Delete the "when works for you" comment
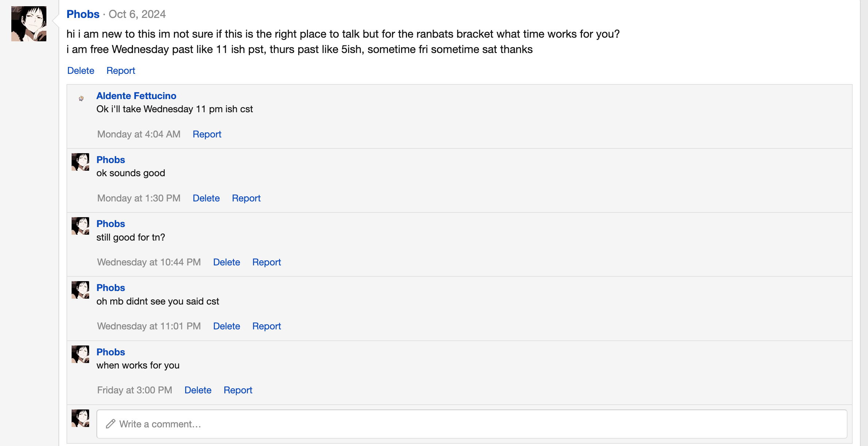 coord(198,390)
